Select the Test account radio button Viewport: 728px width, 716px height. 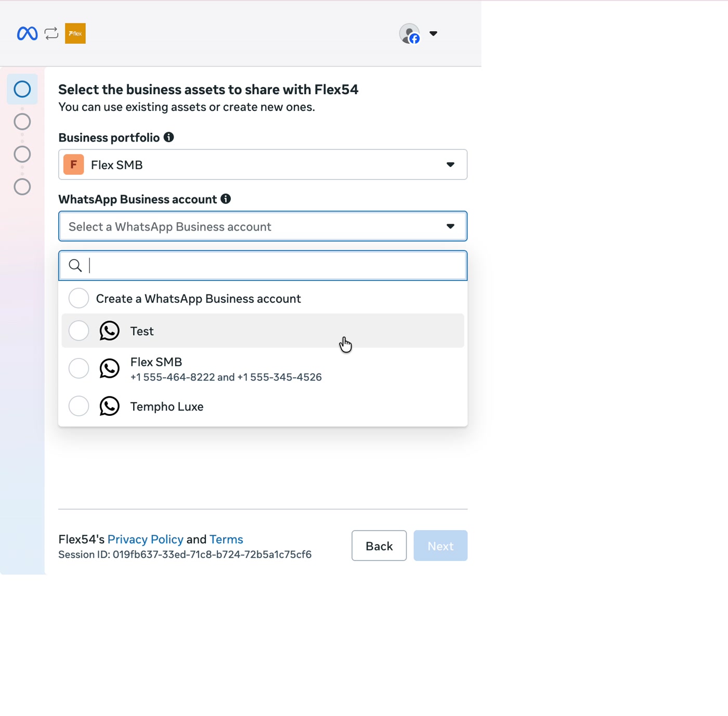(79, 331)
